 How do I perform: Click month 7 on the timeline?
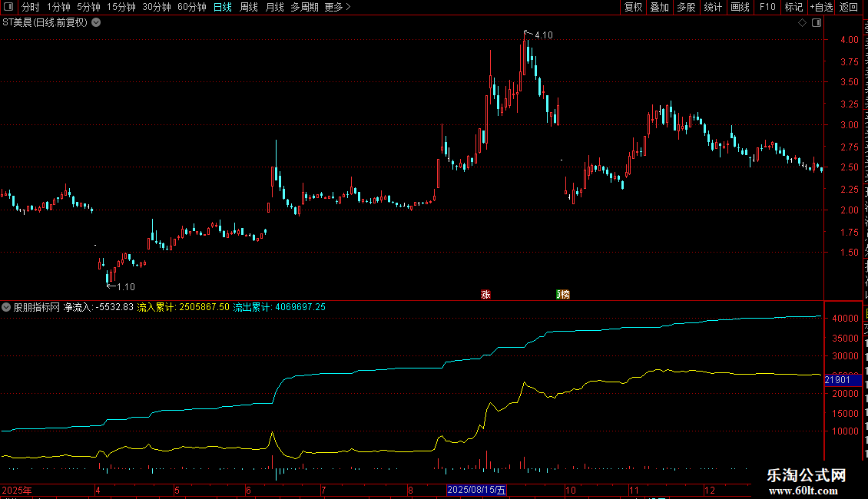tap(323, 490)
